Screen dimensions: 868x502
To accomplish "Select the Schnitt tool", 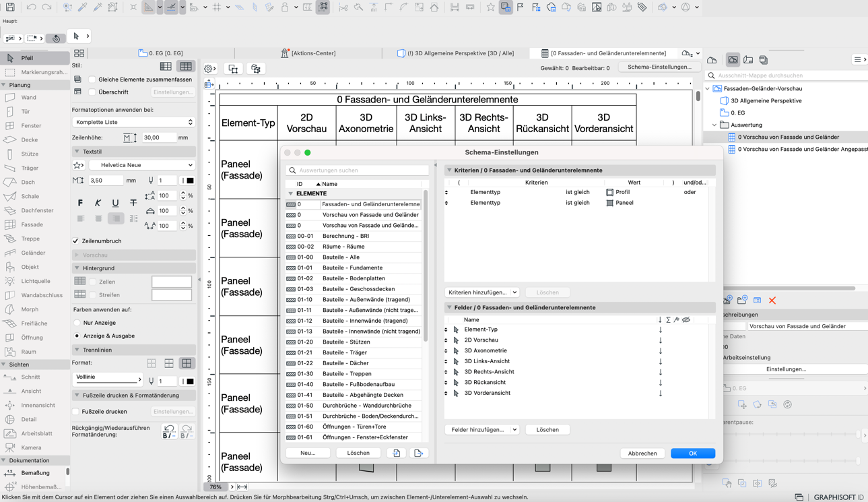I will pyautogui.click(x=34, y=377).
